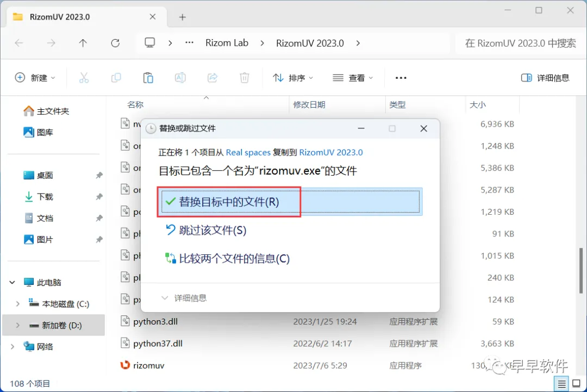Expand New Volume (D:) chevron
587x392 pixels.
pos(17,325)
